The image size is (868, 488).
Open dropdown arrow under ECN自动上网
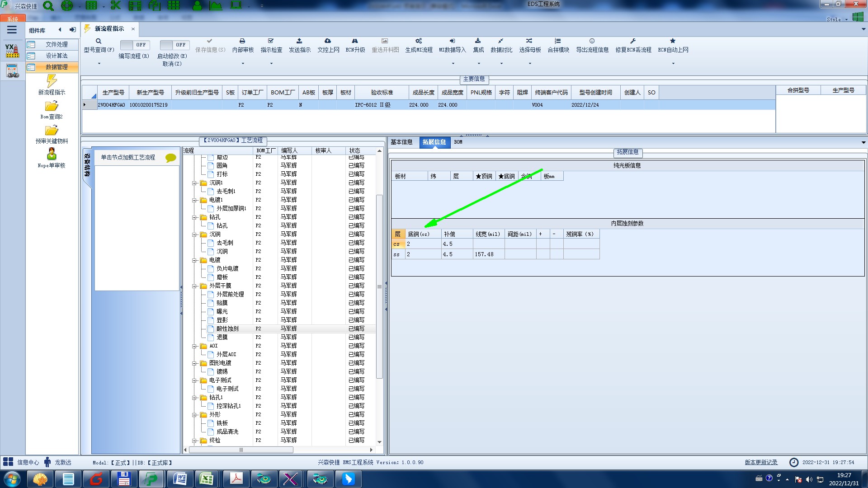pyautogui.click(x=673, y=64)
